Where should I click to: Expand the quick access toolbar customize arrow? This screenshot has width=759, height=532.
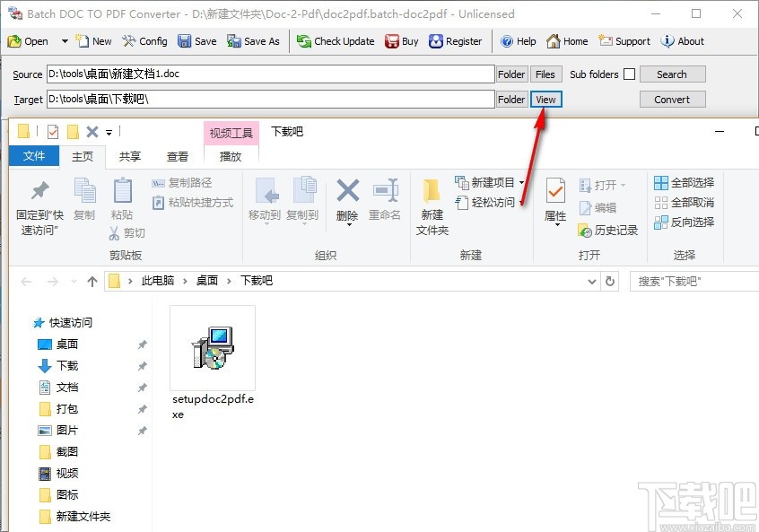(109, 132)
